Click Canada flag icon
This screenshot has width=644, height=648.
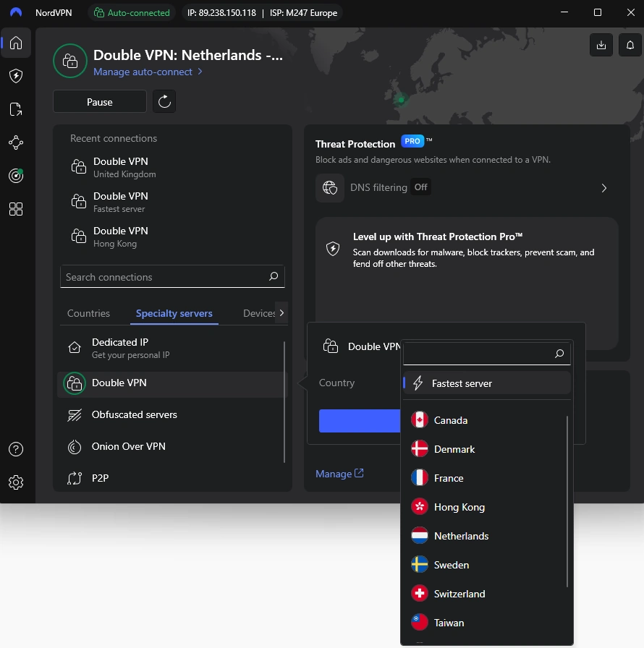[x=420, y=420]
